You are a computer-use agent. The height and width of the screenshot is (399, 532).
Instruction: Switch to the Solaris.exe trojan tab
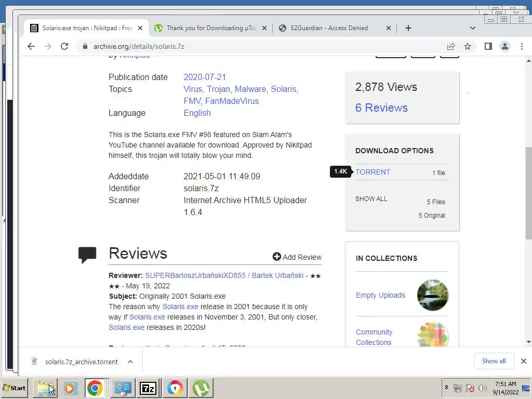[87, 28]
